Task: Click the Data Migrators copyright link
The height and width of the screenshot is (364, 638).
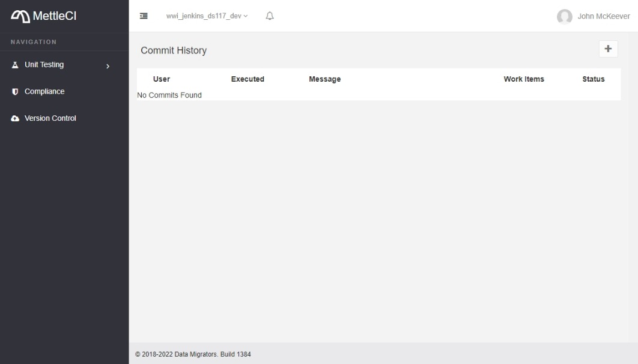Action: [193, 354]
